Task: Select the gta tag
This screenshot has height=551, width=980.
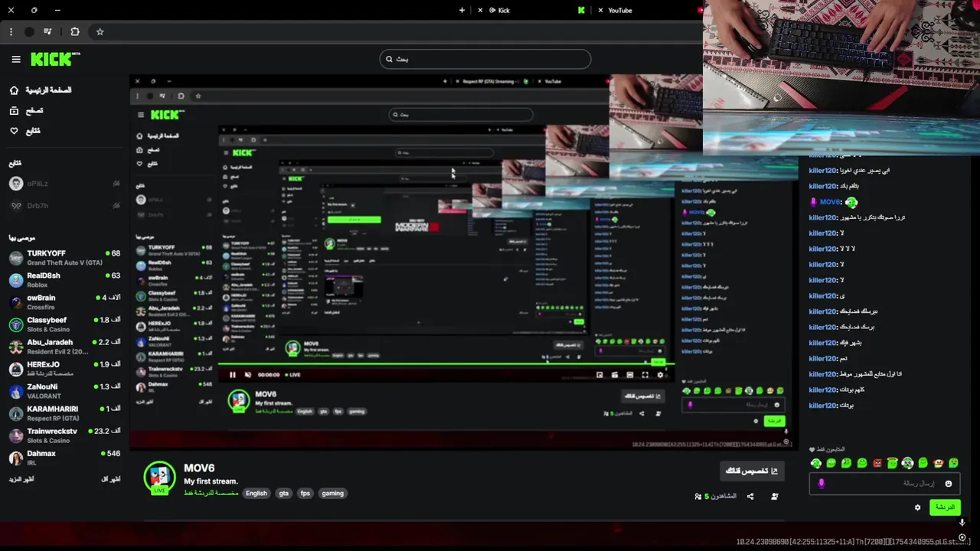Action: pyautogui.click(x=284, y=494)
